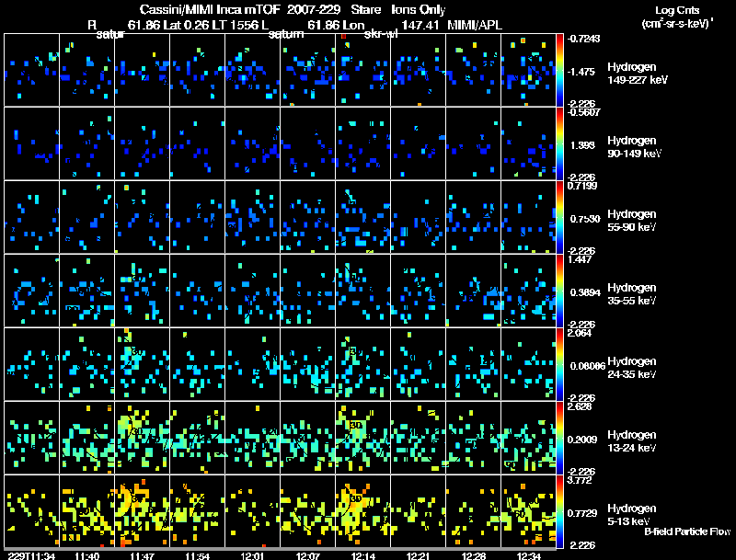The height and width of the screenshot is (560, 736).
Task: Select the 11:40 time label on the axis
Action: point(86,555)
